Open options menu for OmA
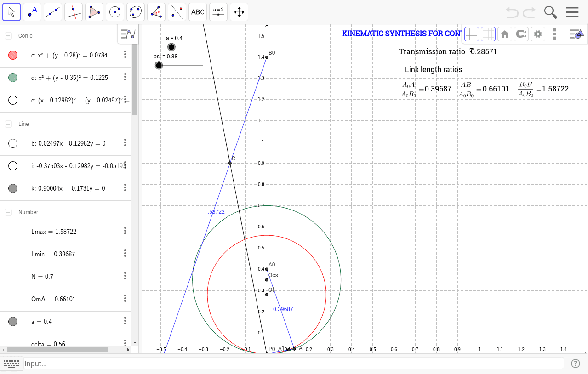 125,298
